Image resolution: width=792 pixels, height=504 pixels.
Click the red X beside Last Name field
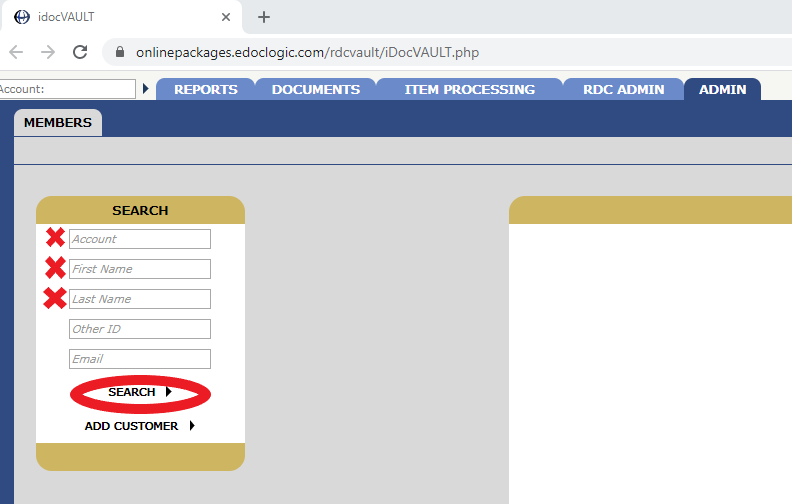tap(55, 298)
